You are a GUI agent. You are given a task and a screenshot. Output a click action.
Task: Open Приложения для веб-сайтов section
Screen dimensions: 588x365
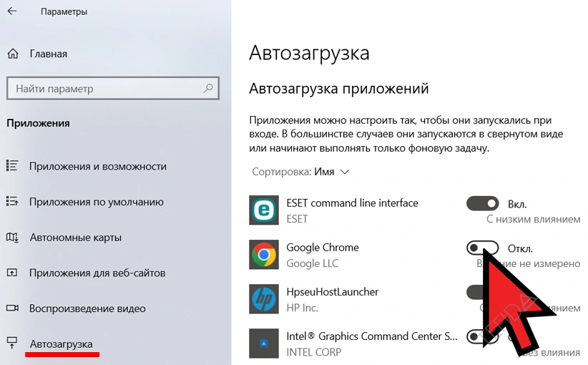tap(97, 273)
